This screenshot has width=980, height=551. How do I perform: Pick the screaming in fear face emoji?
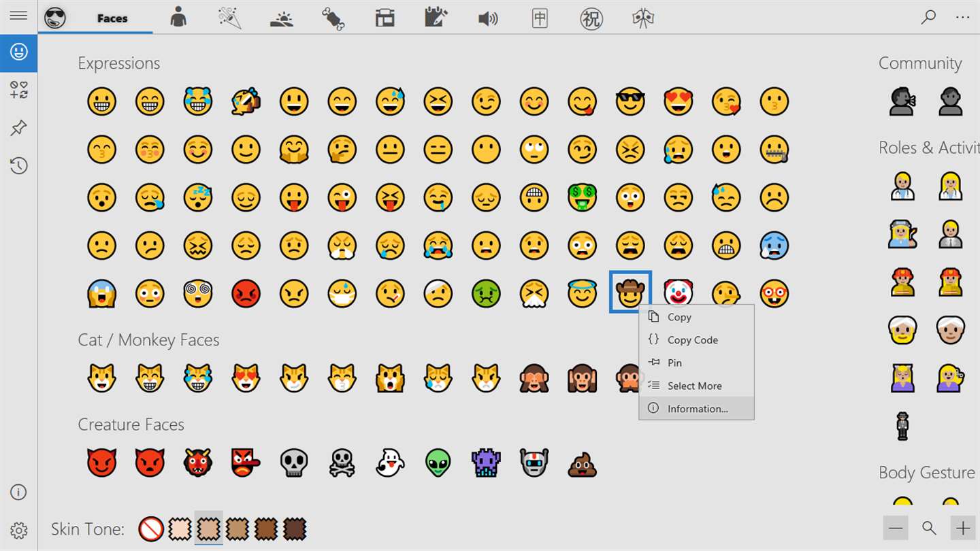(101, 294)
